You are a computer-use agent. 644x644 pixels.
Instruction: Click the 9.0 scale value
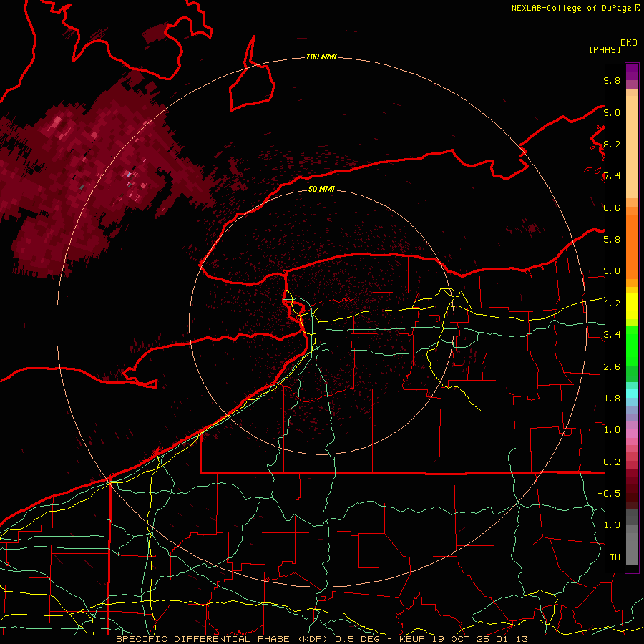(612, 112)
